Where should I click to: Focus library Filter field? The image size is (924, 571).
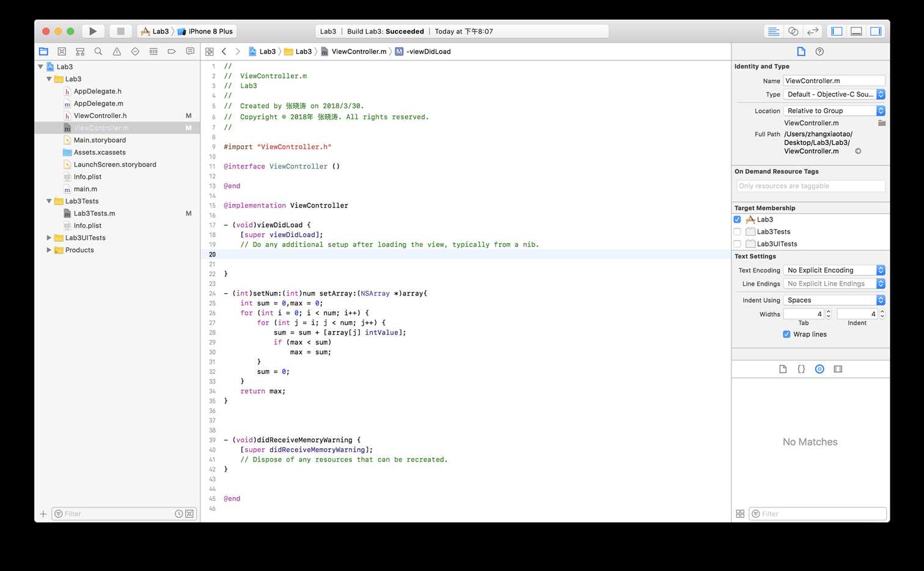818,514
